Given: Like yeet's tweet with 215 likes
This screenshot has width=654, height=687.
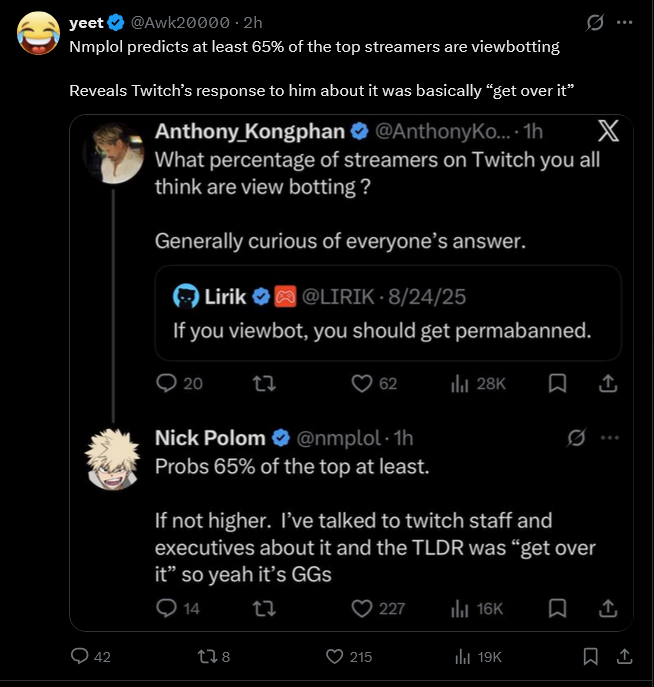Looking at the screenshot, I should 336,657.
